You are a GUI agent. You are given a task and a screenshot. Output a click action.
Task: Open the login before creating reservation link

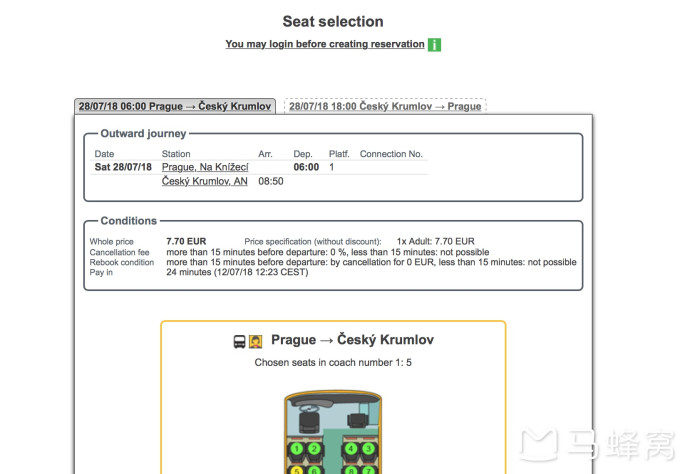325,44
